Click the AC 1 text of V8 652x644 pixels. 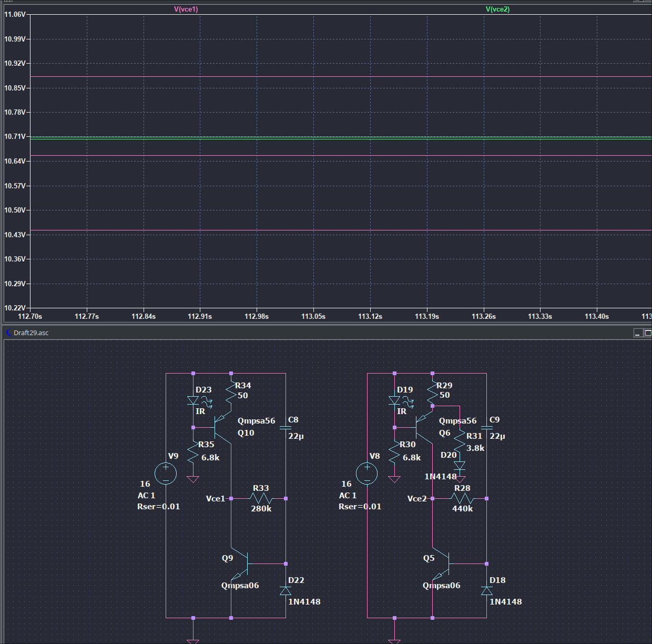click(x=348, y=496)
